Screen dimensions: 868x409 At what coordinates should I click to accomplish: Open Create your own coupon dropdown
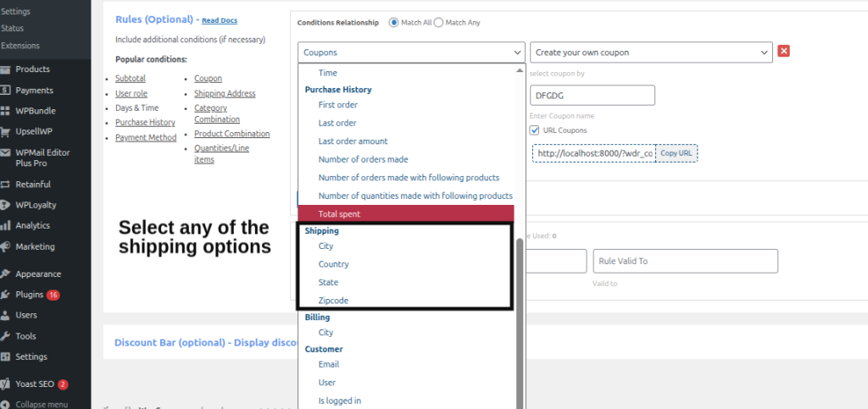(x=651, y=53)
